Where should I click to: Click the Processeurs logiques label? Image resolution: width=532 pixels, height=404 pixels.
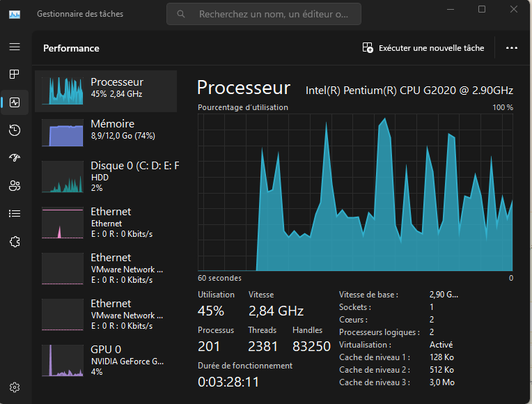(x=380, y=332)
